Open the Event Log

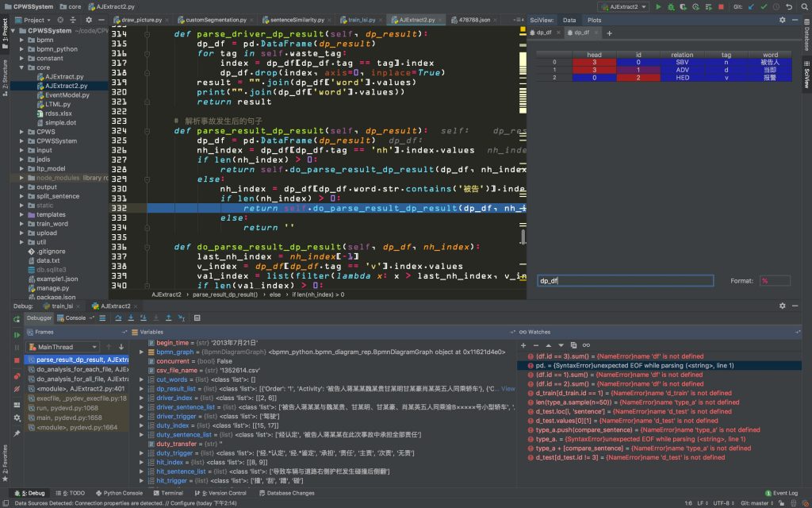tap(781, 493)
